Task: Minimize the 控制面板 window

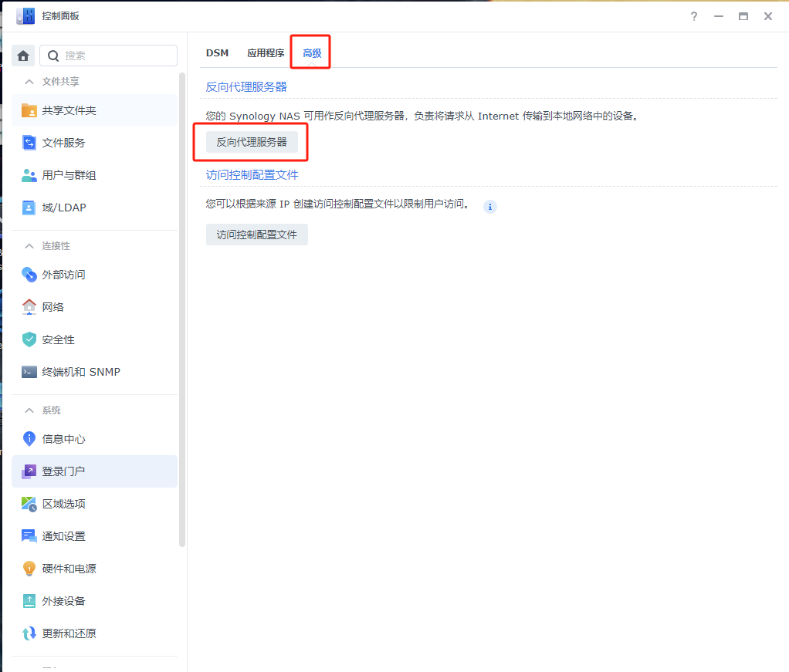Action: [x=719, y=16]
